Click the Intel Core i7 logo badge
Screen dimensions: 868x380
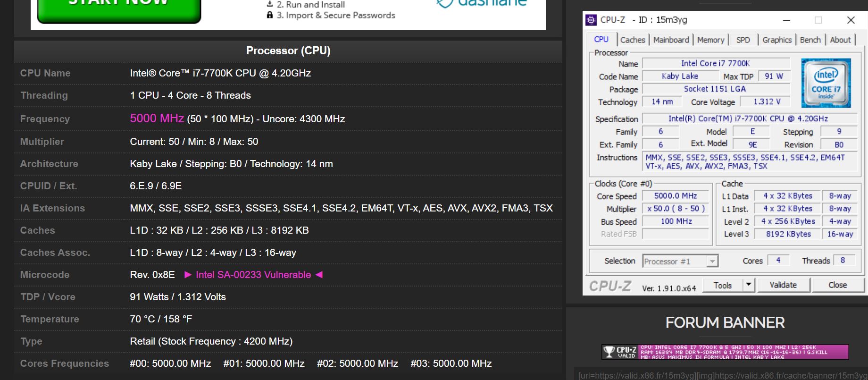(x=826, y=83)
